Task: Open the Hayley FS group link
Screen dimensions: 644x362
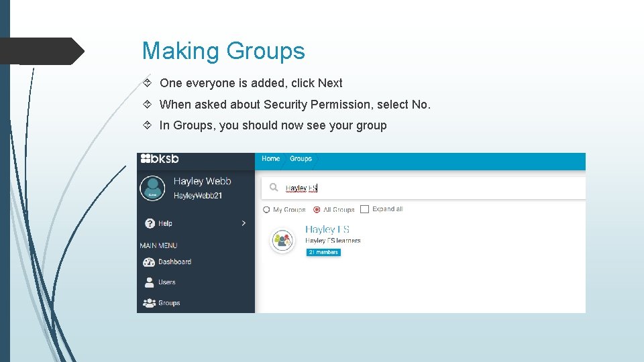Action: [327, 229]
